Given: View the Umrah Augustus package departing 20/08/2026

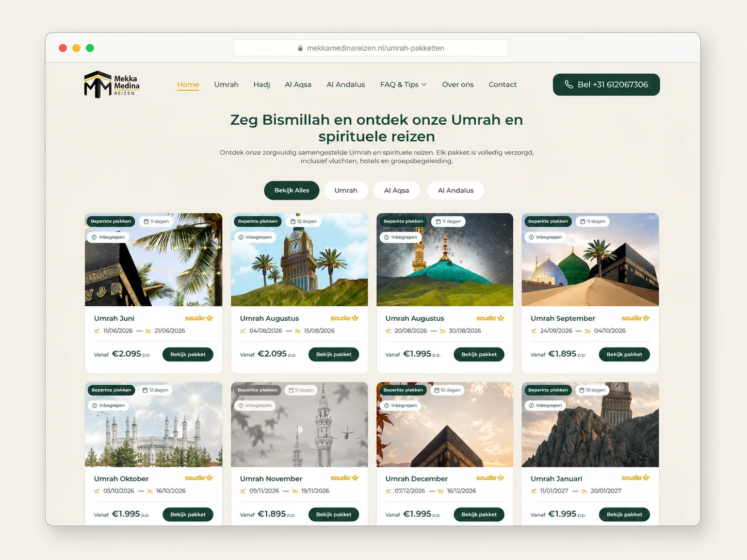Looking at the screenshot, I should [x=479, y=354].
